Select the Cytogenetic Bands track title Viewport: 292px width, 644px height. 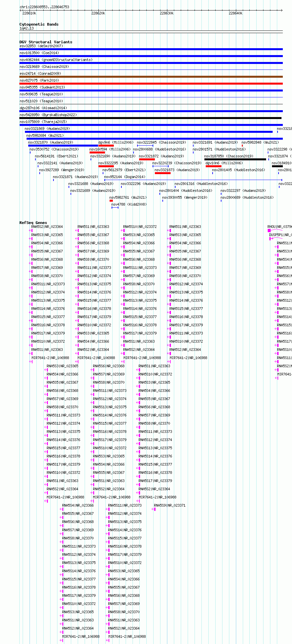tap(39, 24)
